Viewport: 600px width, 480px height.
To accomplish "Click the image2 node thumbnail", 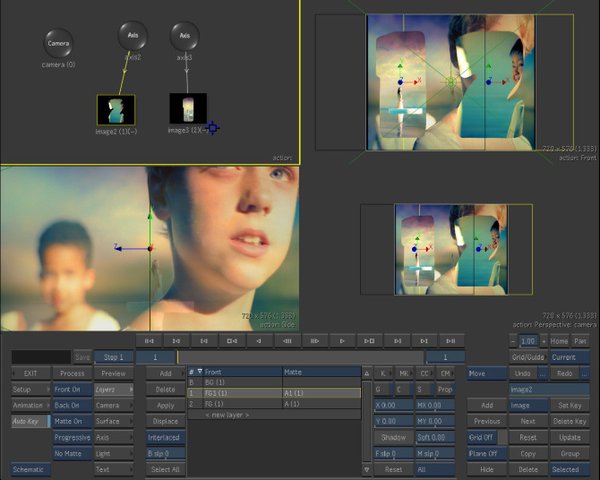I will point(115,109).
